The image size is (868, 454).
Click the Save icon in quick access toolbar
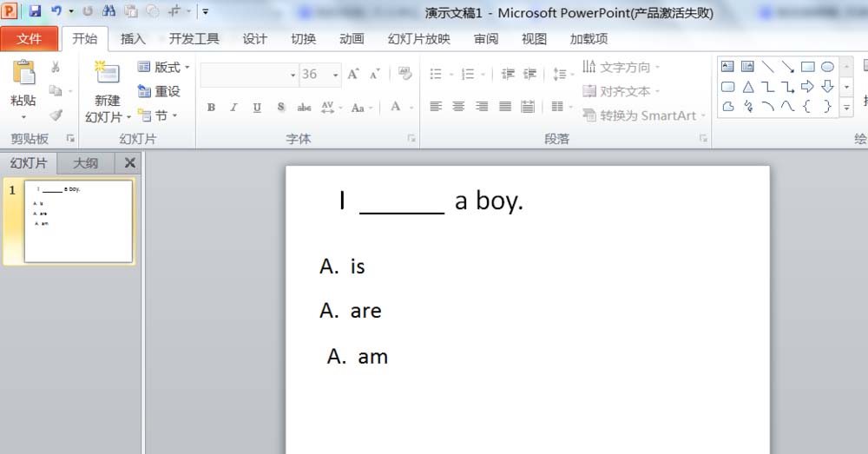35,10
